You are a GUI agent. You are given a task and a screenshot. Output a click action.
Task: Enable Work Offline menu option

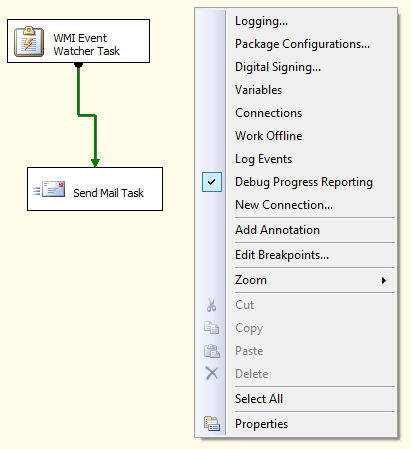click(x=269, y=136)
